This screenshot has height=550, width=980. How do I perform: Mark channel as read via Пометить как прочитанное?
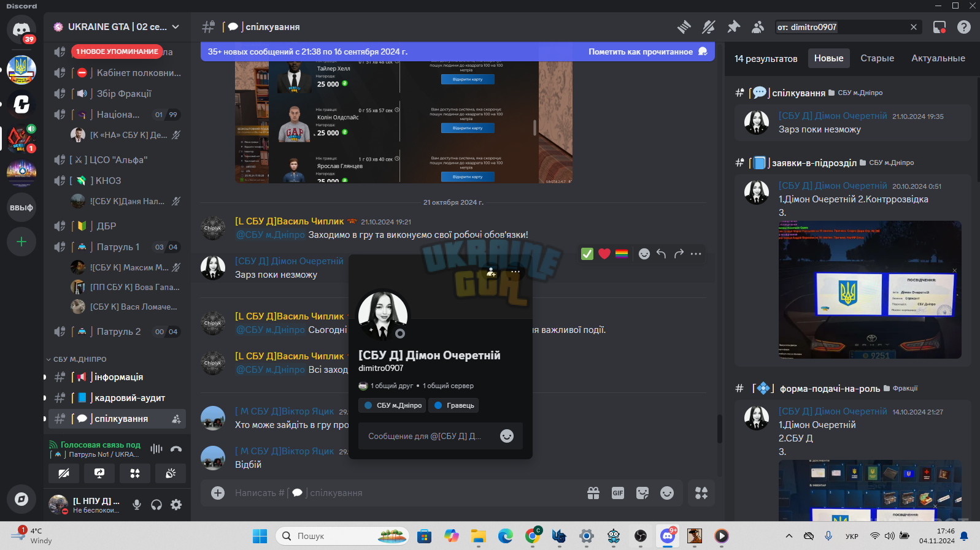tap(647, 52)
